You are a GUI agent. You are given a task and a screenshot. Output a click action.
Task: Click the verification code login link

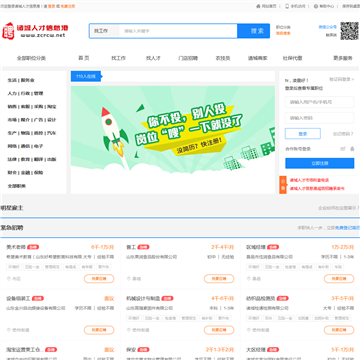342,79
